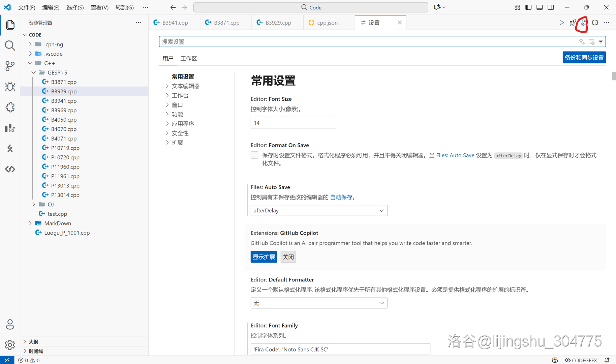Viewport: 616px width, 364px height.
Task: Open the 查看(V) menu
Action: click(99, 7)
